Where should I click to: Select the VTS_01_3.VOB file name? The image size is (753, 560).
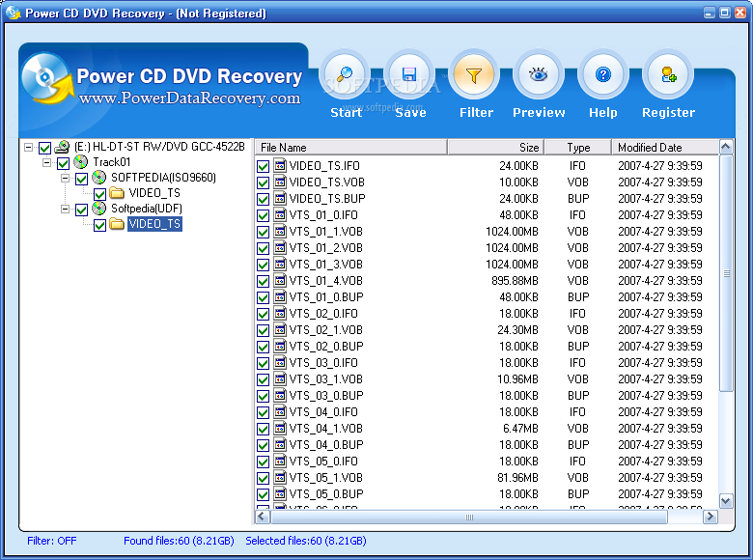point(325,265)
